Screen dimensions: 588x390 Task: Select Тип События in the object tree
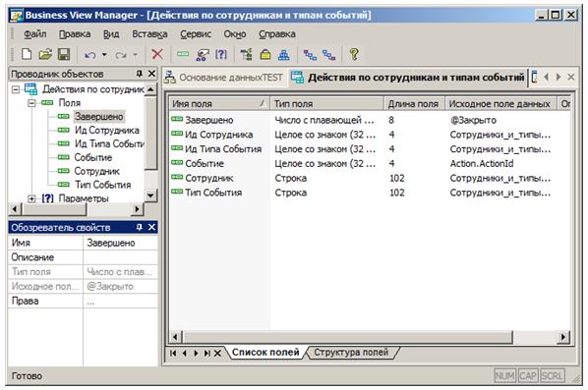click(102, 185)
